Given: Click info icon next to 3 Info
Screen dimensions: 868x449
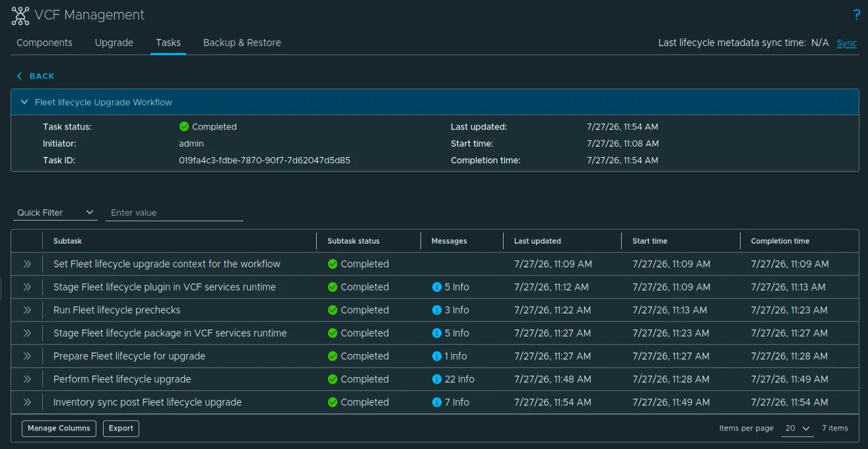Looking at the screenshot, I should coord(436,310).
